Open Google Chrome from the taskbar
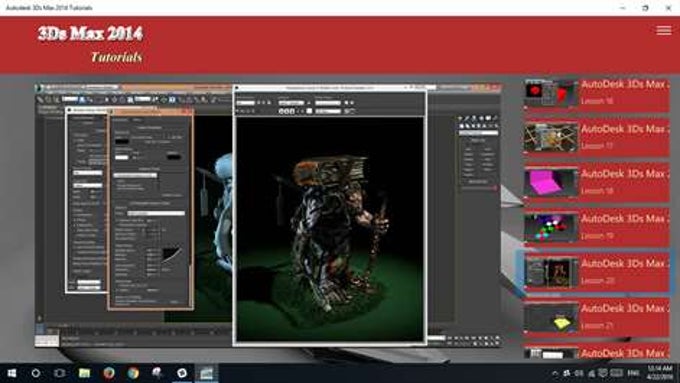This screenshot has width=680, height=383. 133,373
